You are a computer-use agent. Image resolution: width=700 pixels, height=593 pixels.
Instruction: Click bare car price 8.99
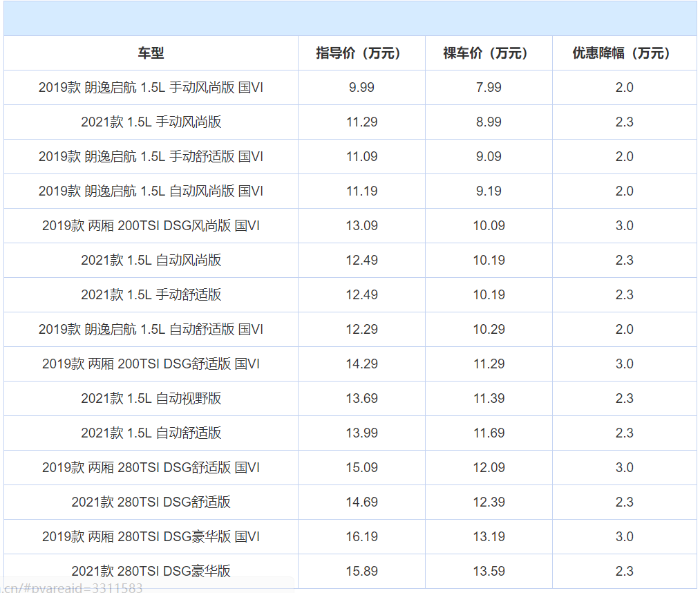pyautogui.click(x=489, y=122)
